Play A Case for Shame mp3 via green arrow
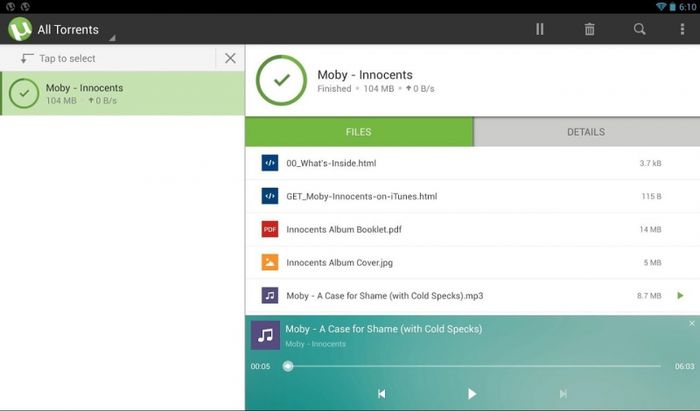The height and width of the screenshot is (411, 700). pyautogui.click(x=681, y=296)
